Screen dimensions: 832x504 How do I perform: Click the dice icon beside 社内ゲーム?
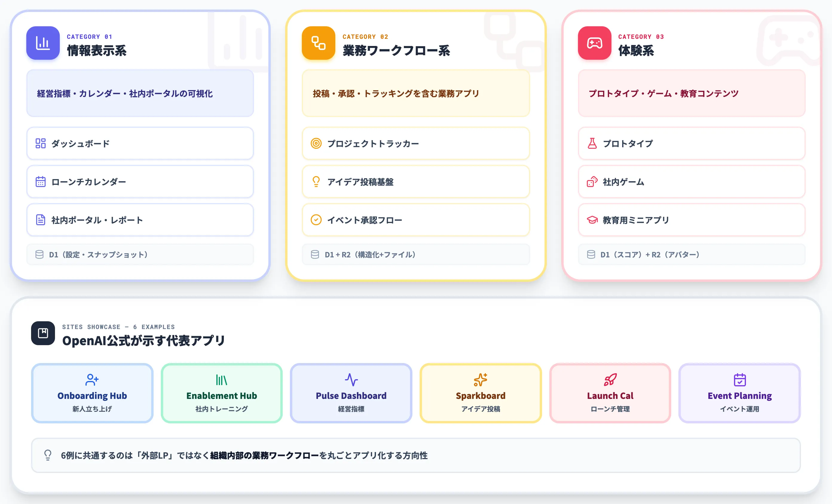pos(592,182)
